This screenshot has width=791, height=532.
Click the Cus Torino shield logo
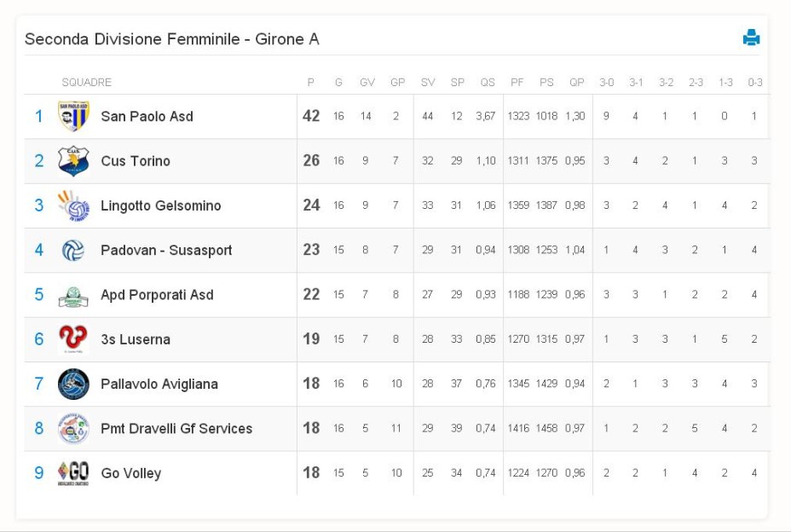click(73, 161)
